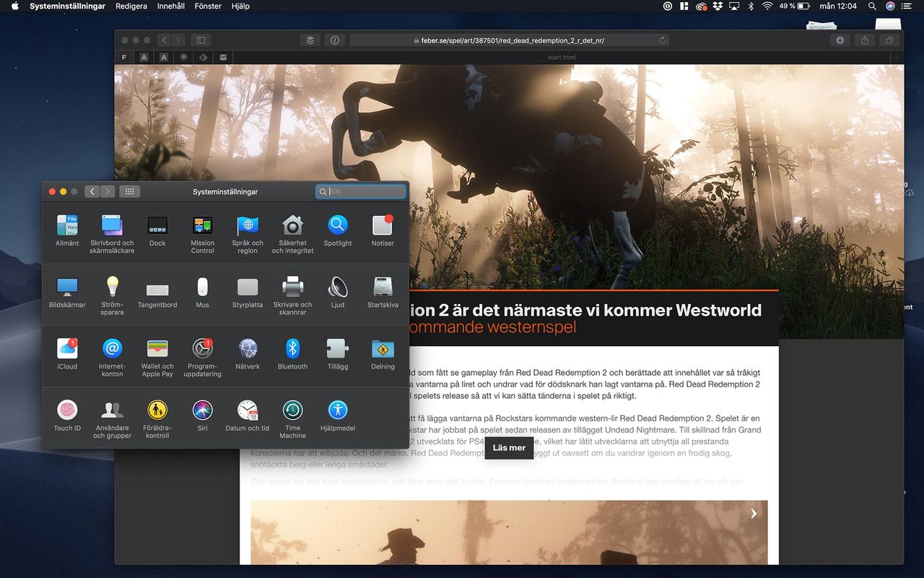Toggle the Safari sidebar button
The height and width of the screenshot is (578, 924).
[x=201, y=40]
